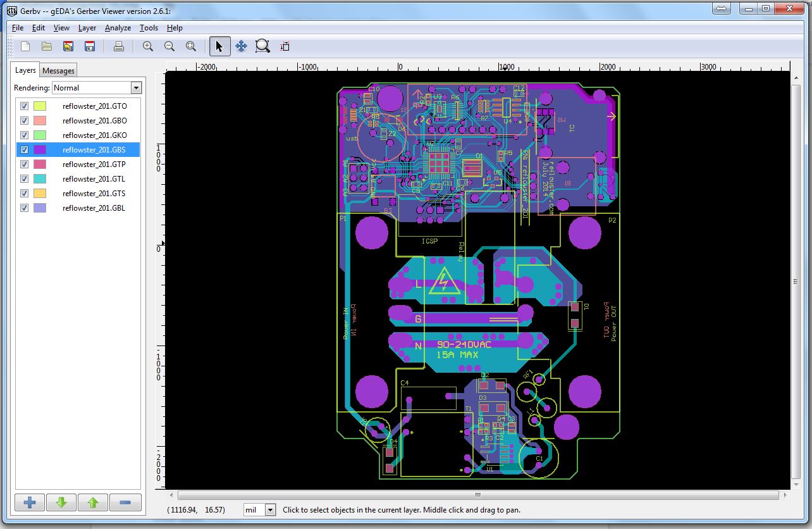Viewport: 812px width, 529px height.
Task: Open a layer file via folder icon
Action: (47, 46)
